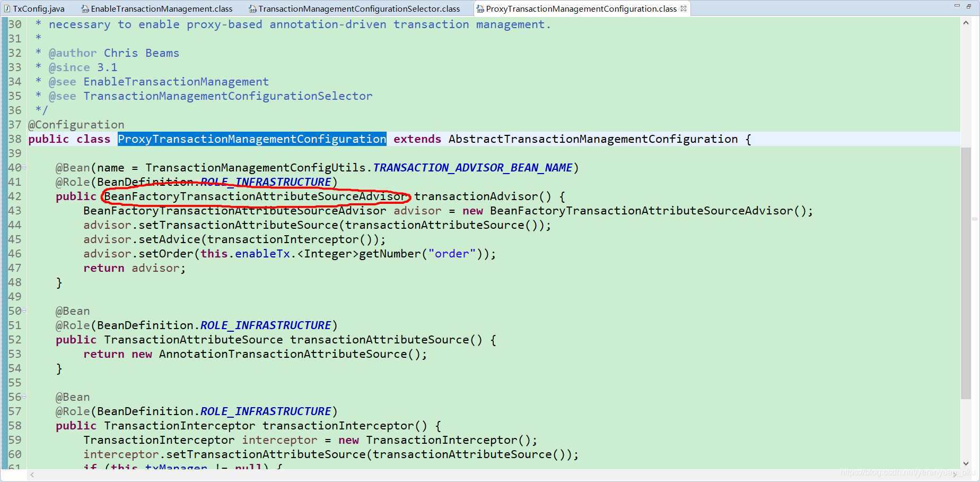
Task: Click transactionAdvisor() method name
Action: point(483,196)
